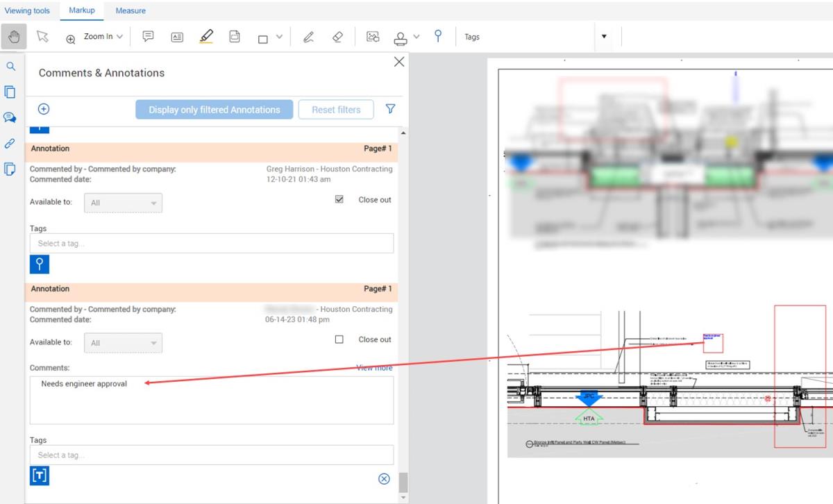Click the Reset filters button
The height and width of the screenshot is (504, 833).
pyautogui.click(x=336, y=110)
